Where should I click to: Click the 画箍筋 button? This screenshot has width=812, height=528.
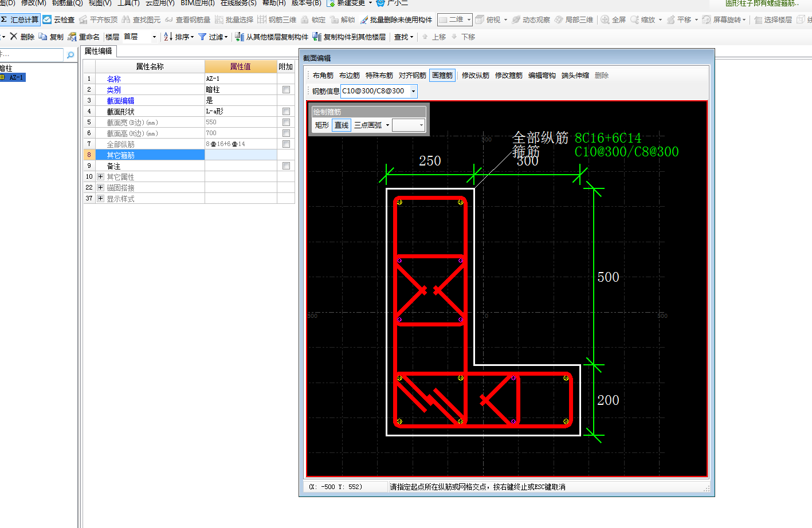[x=442, y=76]
